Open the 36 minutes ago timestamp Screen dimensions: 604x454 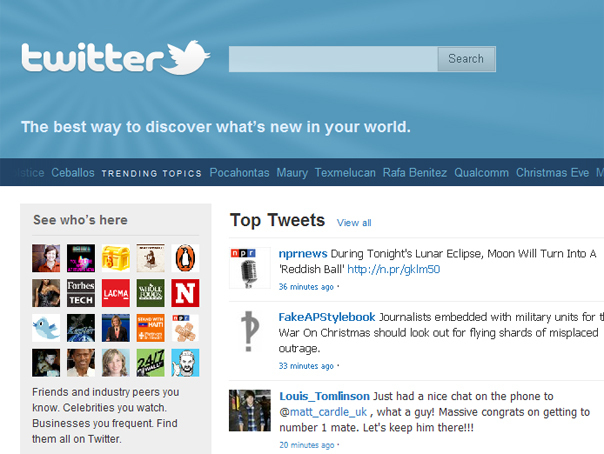coord(306,287)
